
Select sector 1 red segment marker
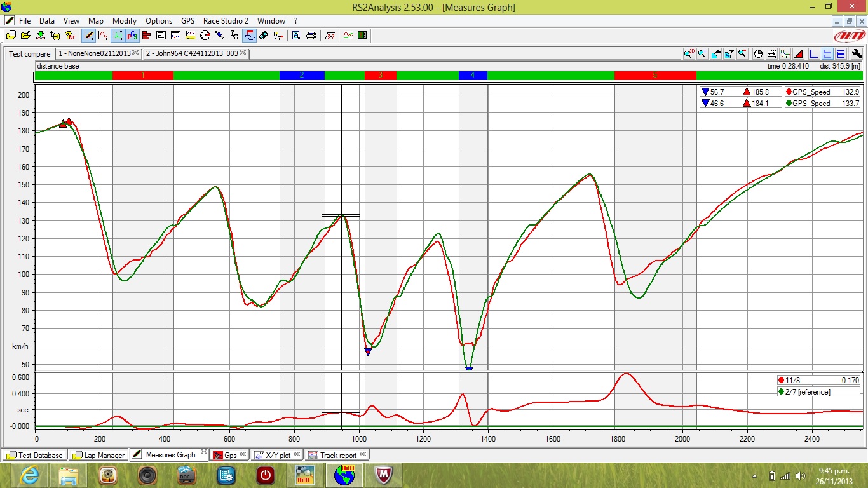(142, 76)
